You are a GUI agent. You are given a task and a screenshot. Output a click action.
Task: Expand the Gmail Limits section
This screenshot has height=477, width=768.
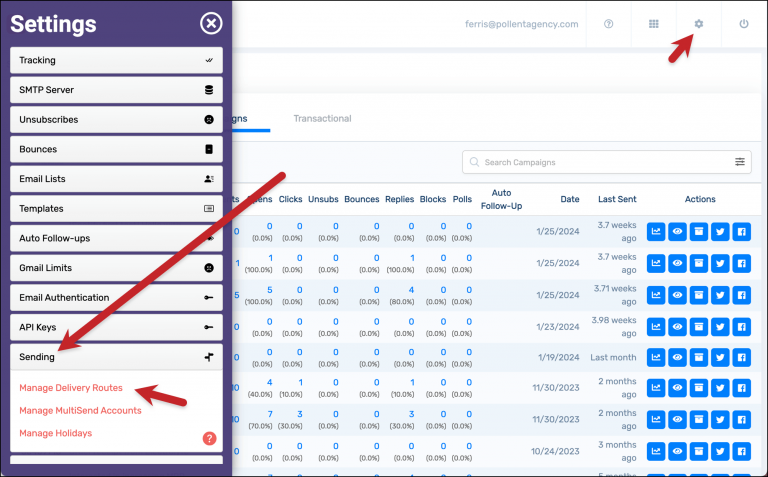[x=116, y=268]
